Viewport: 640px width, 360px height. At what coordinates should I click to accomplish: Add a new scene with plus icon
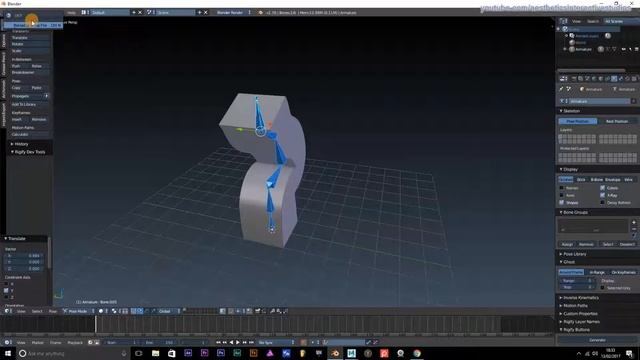tap(200, 13)
